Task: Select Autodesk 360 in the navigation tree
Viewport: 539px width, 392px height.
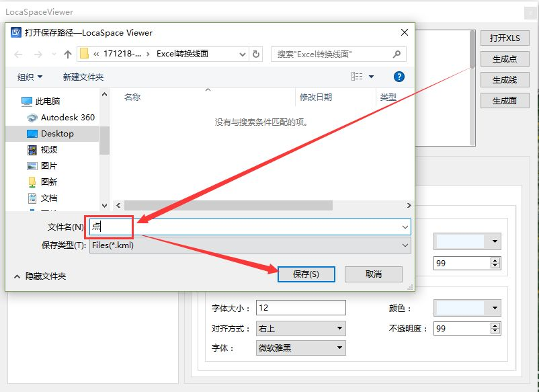Action: click(60, 117)
